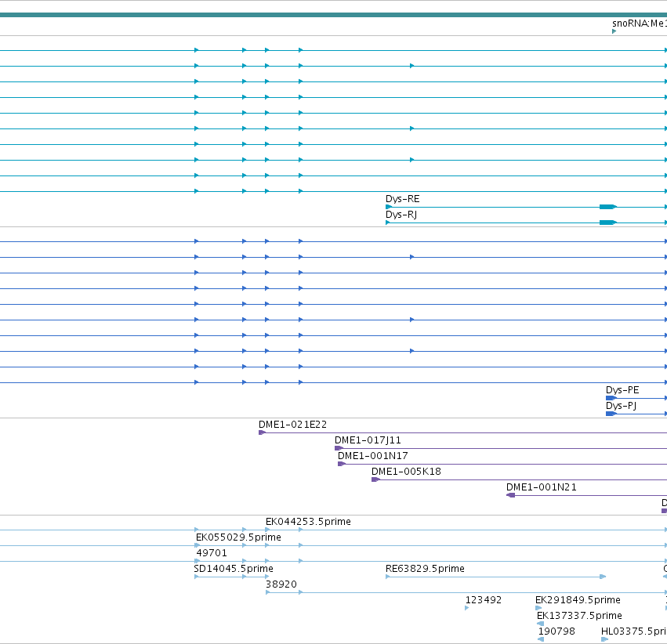The height and width of the screenshot is (644, 667).
Task: Click the 190798 reverse arrow glyph
Action: coord(541,640)
